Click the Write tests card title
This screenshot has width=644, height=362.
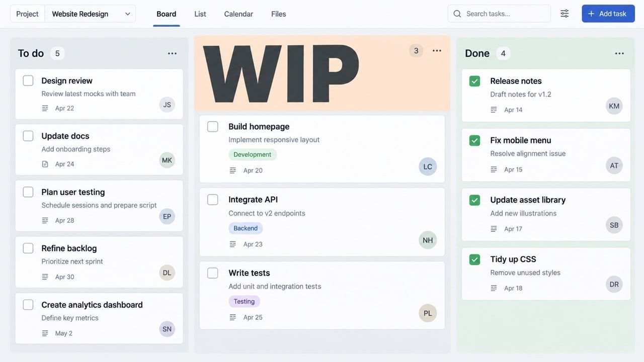(x=249, y=273)
